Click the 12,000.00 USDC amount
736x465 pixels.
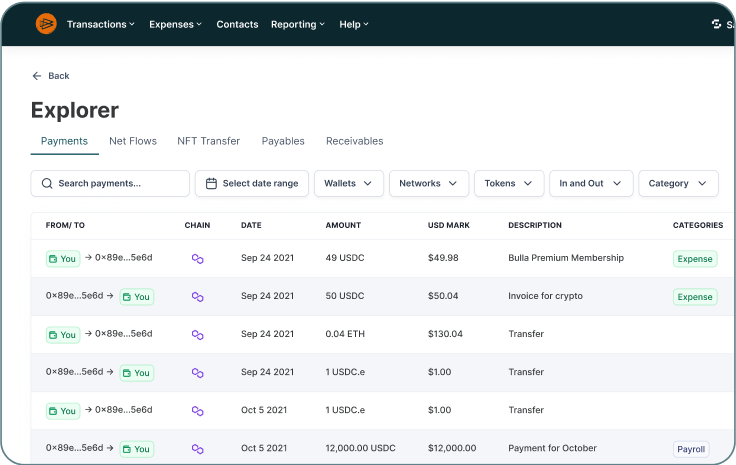pos(360,449)
